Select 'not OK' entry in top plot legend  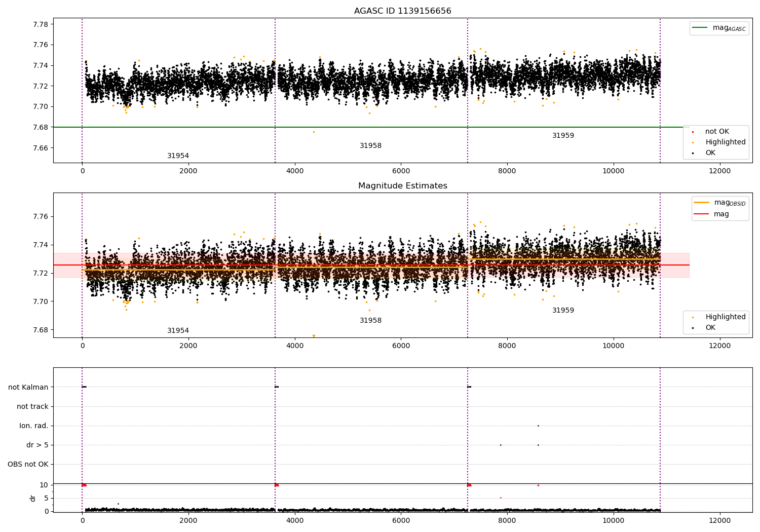click(x=717, y=132)
